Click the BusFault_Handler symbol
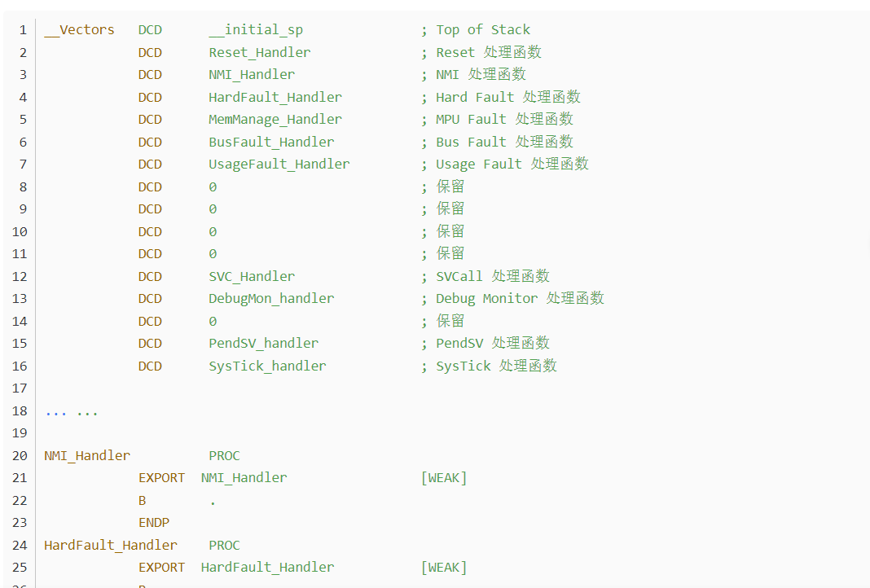The image size is (870, 588). [x=271, y=143]
